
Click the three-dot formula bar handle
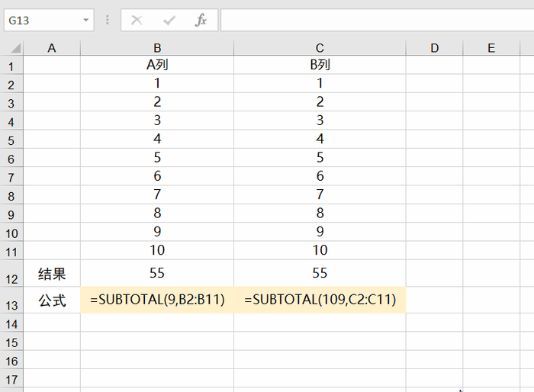tap(108, 21)
